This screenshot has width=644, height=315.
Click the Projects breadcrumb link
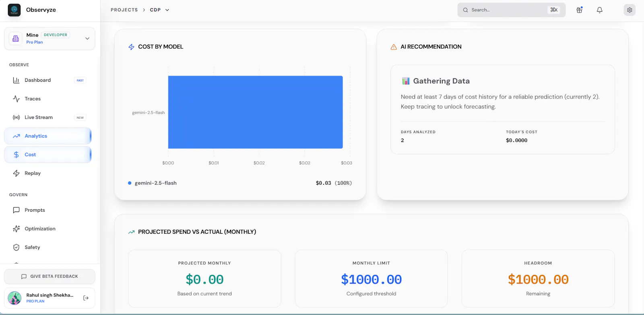pyautogui.click(x=124, y=10)
